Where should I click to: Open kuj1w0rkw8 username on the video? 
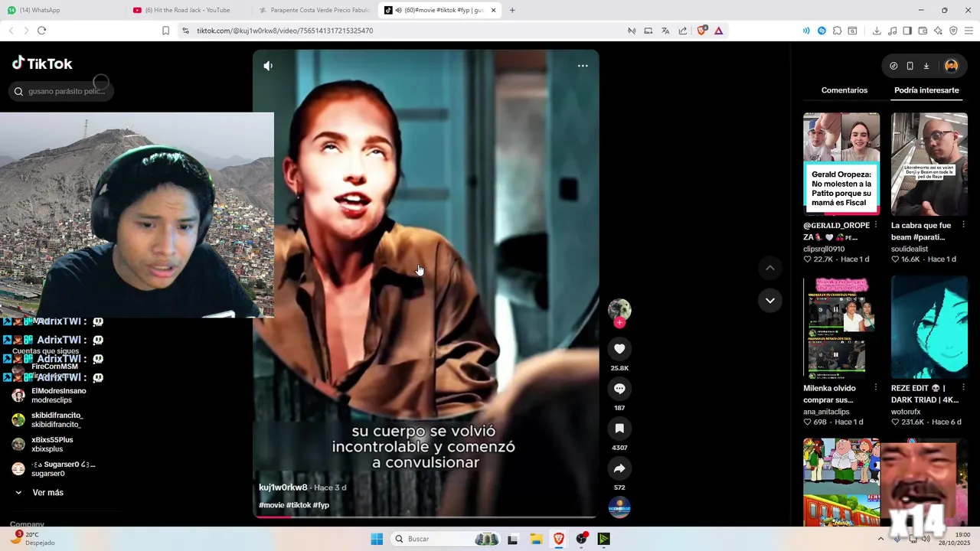[283, 487]
